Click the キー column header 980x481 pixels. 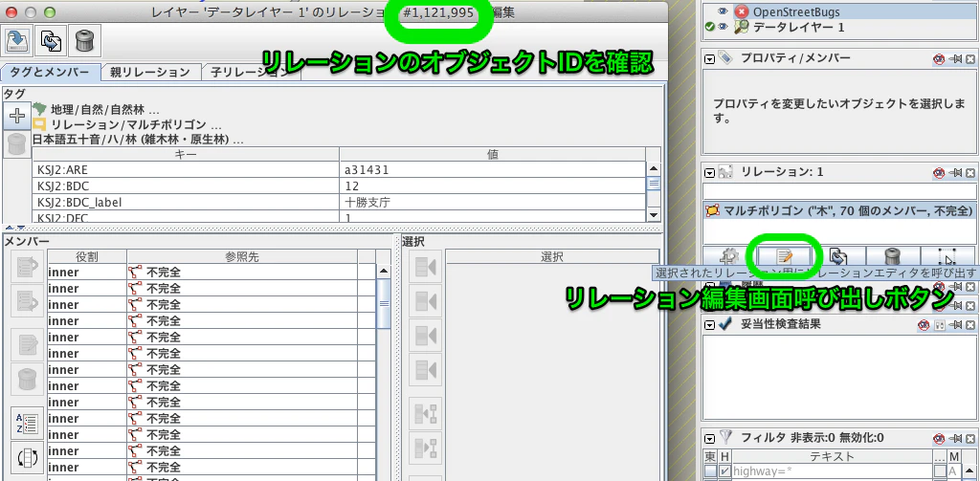pos(186,154)
